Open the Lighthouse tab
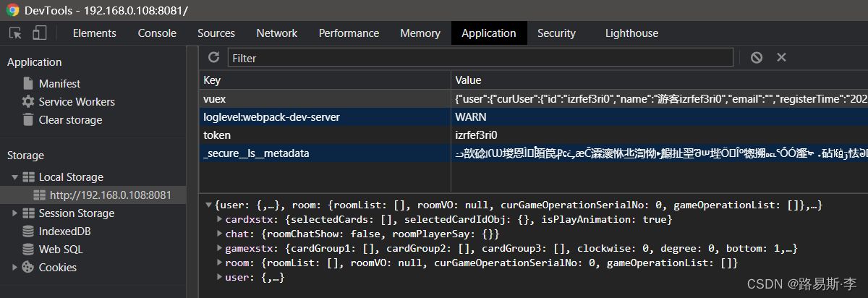Screen dimensions: 868x298 click(x=631, y=33)
